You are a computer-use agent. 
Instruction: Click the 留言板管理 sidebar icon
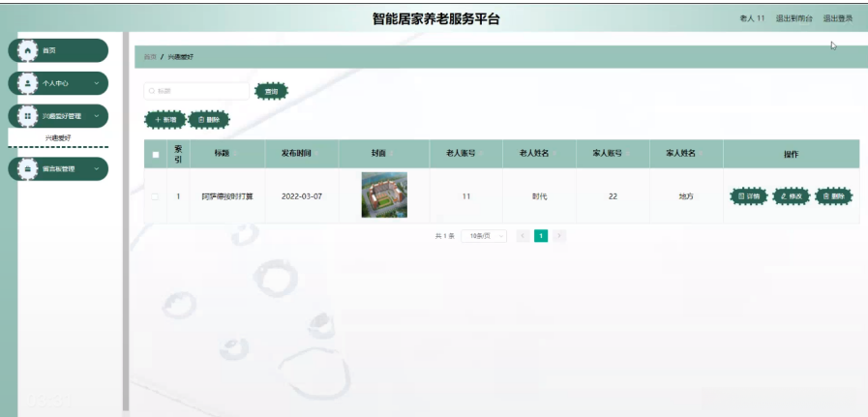[28, 169]
